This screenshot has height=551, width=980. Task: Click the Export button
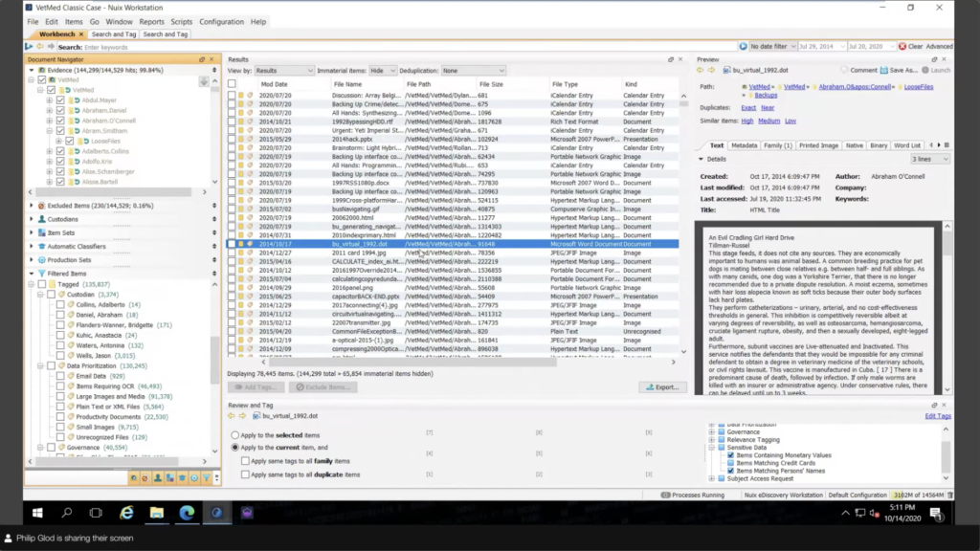point(662,387)
